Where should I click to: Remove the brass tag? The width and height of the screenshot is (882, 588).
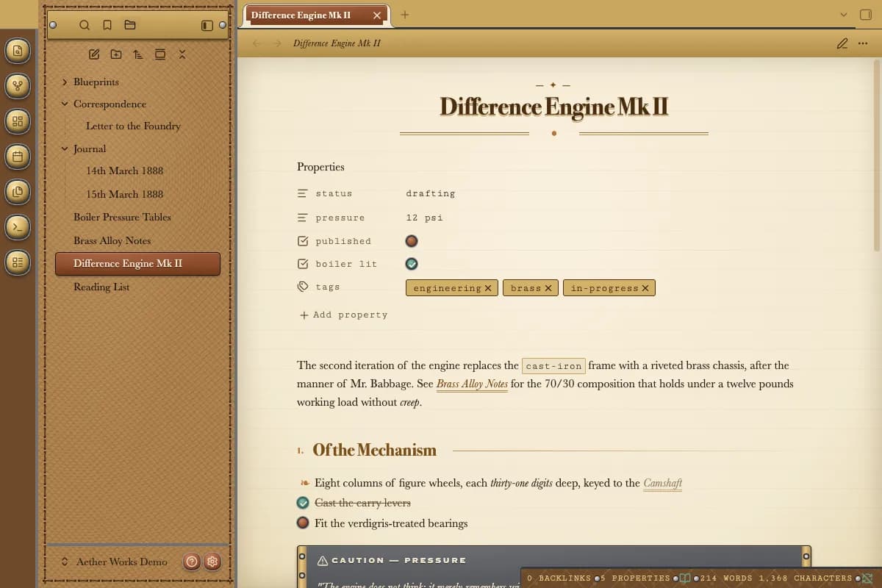point(548,288)
